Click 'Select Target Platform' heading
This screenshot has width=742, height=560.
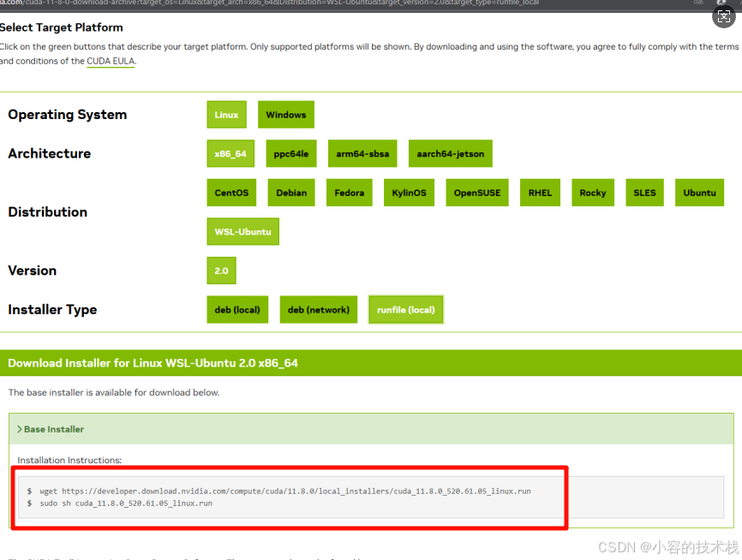click(x=62, y=27)
